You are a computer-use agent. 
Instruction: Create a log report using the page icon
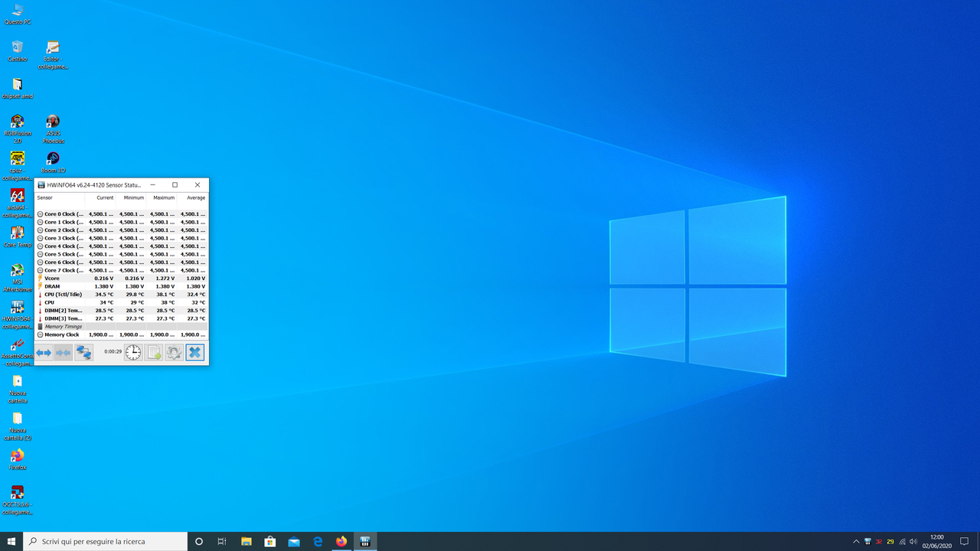tap(154, 352)
